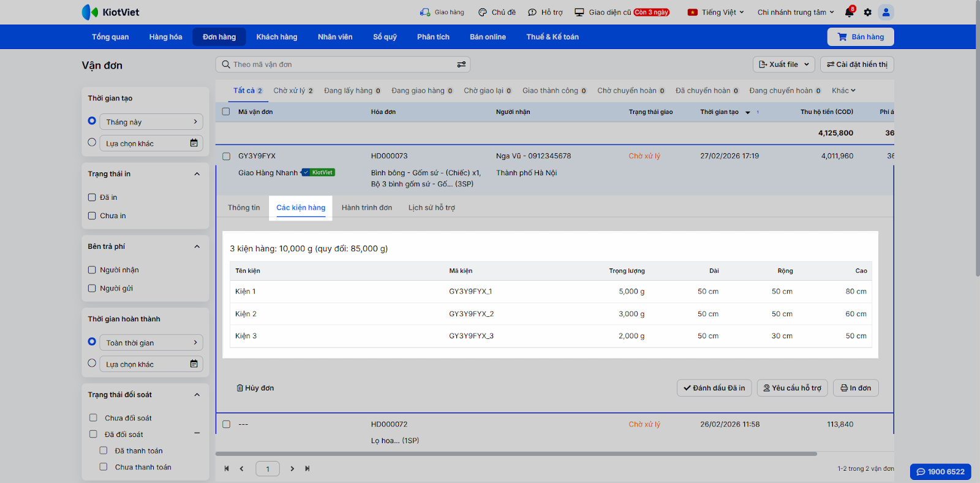The image size is (980, 483).
Task: Open the notifications bell icon
Action: pos(849,12)
